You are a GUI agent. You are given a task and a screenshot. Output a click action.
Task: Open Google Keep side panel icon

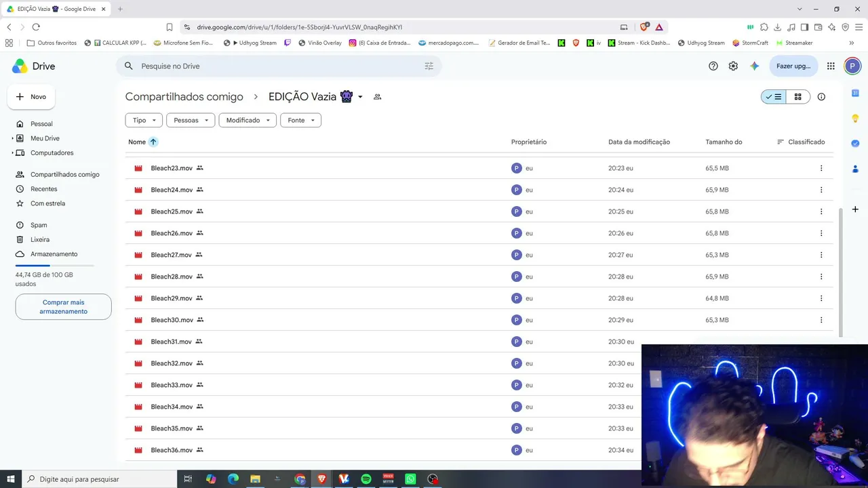(855, 119)
